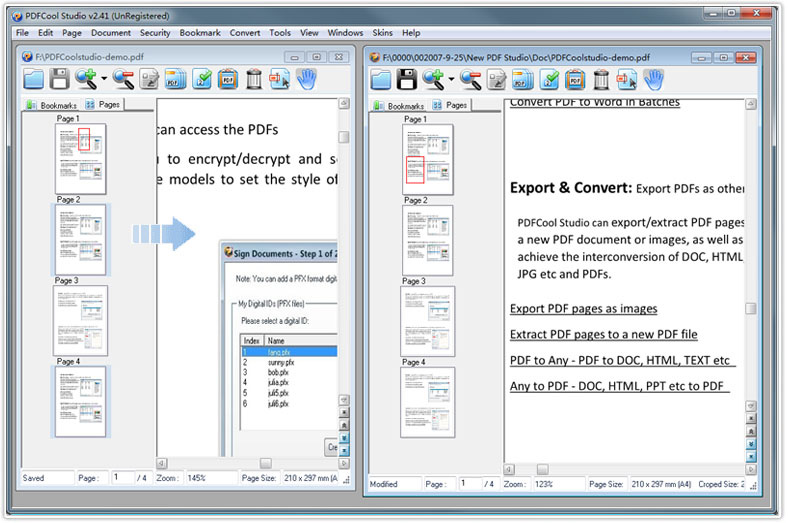Click the orange-framed PDF icon in the right window
Screen dimensions: 788x523
575,80
